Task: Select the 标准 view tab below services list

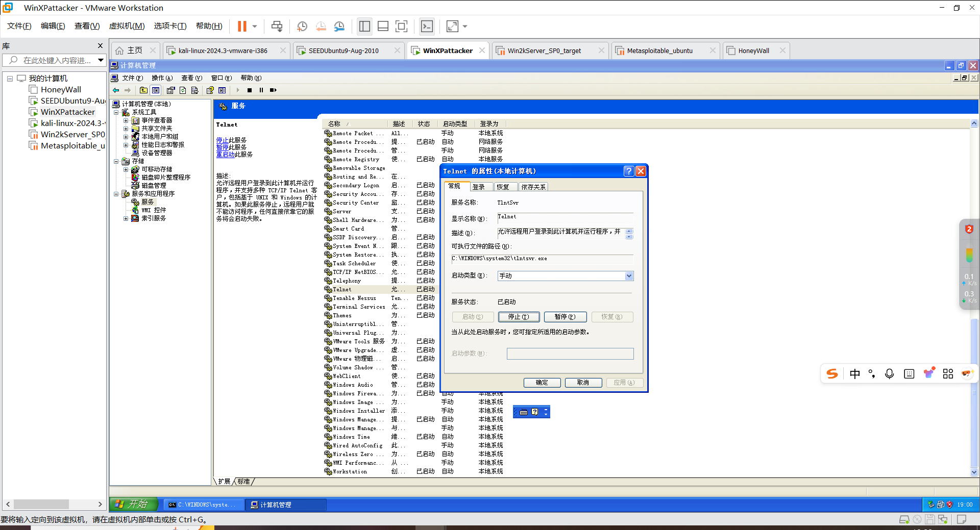Action: 244,482
